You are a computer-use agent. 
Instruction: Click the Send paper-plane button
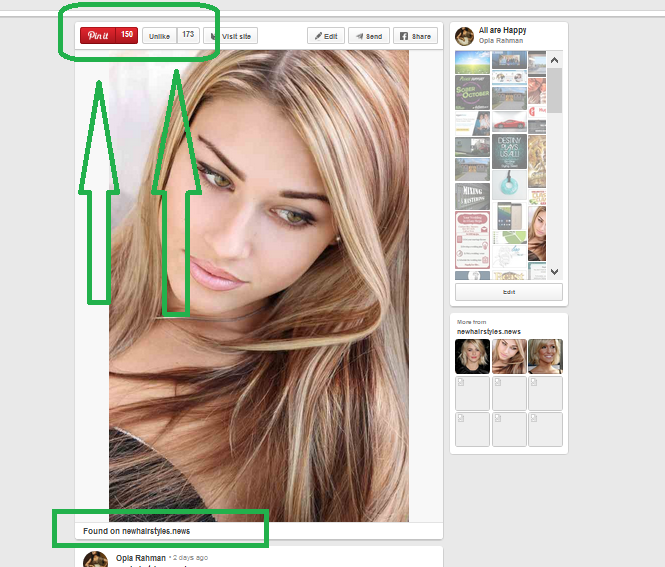[x=369, y=36]
